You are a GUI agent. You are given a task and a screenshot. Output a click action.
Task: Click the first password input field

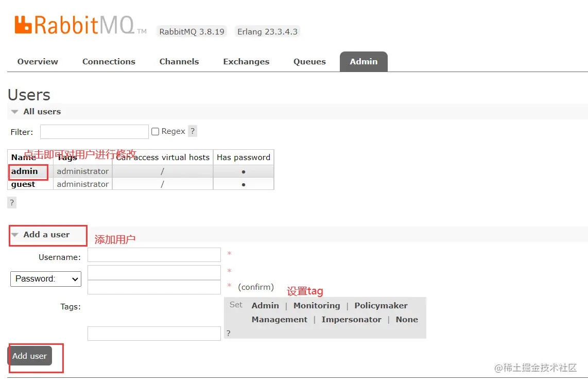[154, 273]
